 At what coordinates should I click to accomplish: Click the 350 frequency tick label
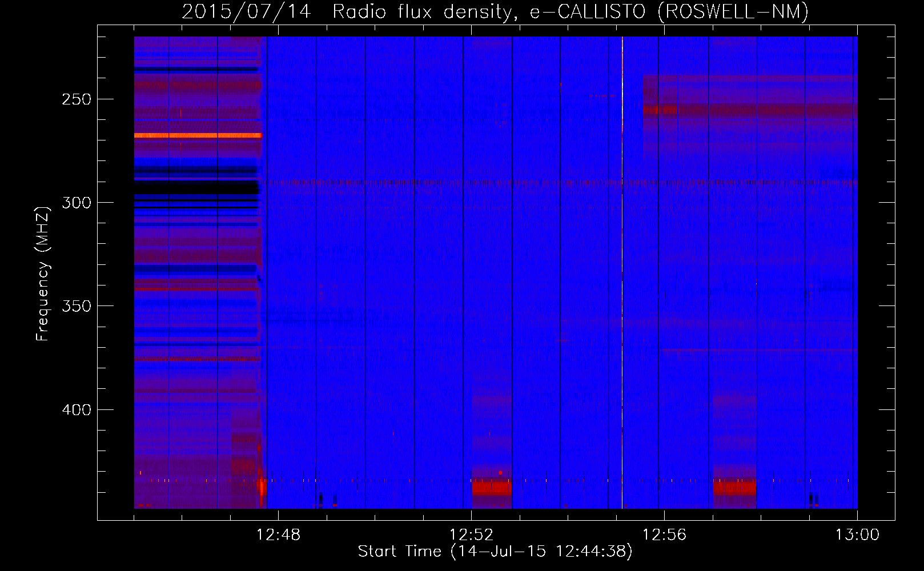[x=77, y=306]
